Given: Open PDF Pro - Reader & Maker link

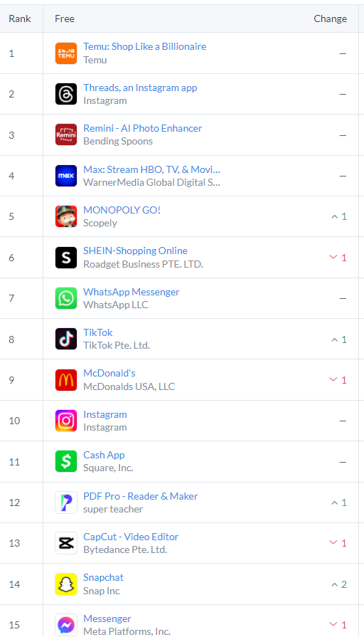Looking at the screenshot, I should pos(140,496).
